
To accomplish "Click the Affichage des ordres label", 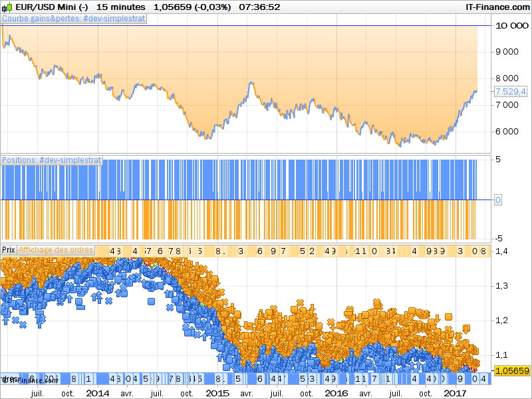I will point(56,250).
